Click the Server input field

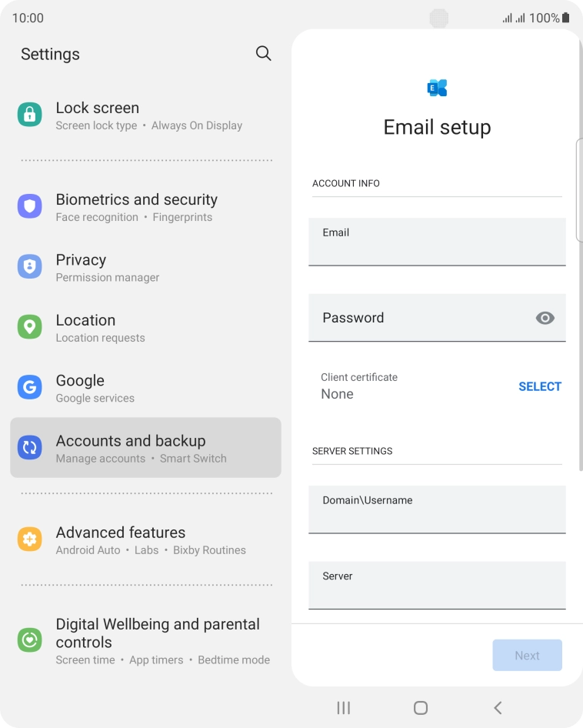pos(437,586)
